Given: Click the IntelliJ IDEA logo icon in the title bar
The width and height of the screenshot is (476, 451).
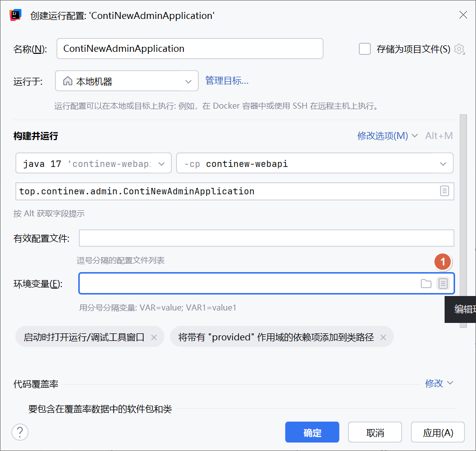Looking at the screenshot, I should pyautogui.click(x=15, y=15).
